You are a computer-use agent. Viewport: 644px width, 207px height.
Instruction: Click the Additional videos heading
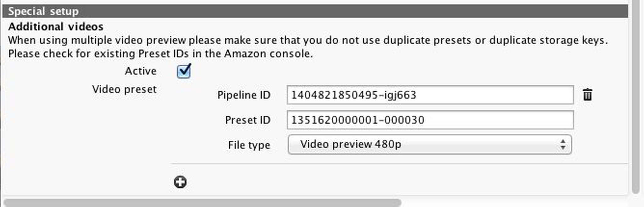pyautogui.click(x=56, y=27)
